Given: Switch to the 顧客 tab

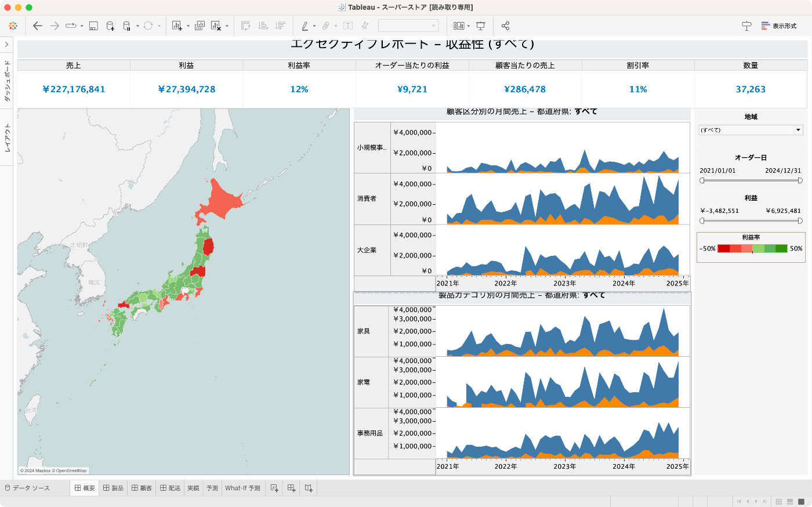Looking at the screenshot, I should (x=142, y=488).
